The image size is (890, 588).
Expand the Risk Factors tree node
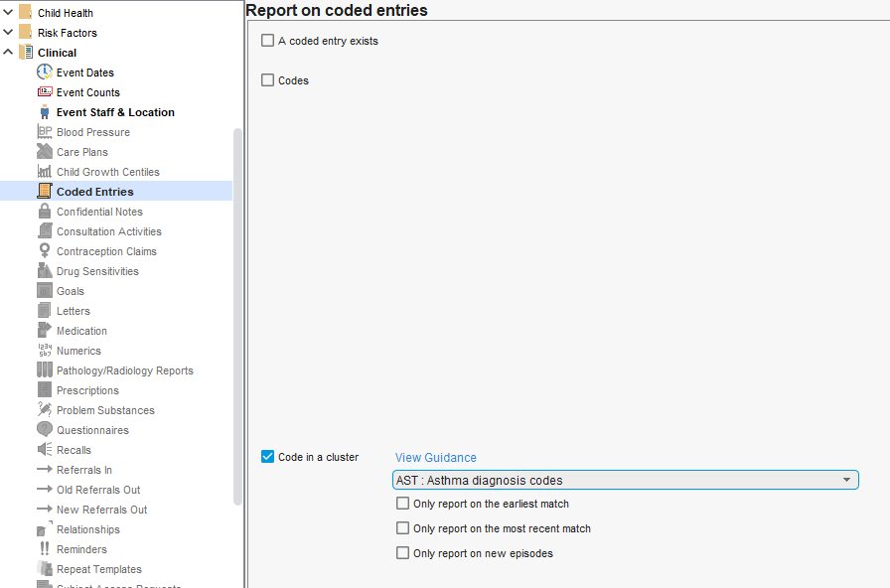9,33
